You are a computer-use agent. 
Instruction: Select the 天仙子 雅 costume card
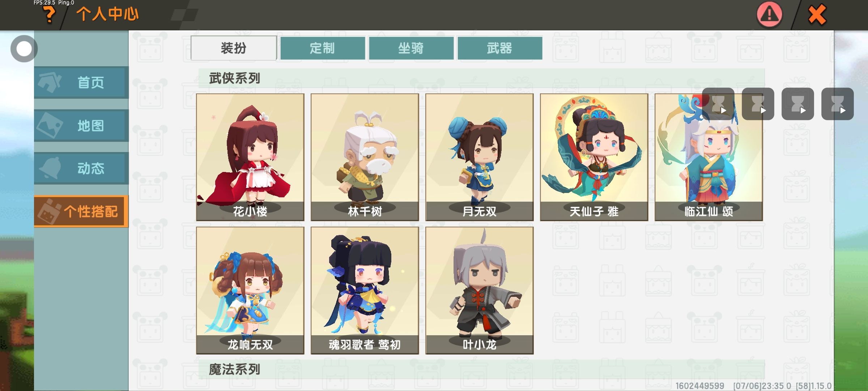tap(594, 157)
